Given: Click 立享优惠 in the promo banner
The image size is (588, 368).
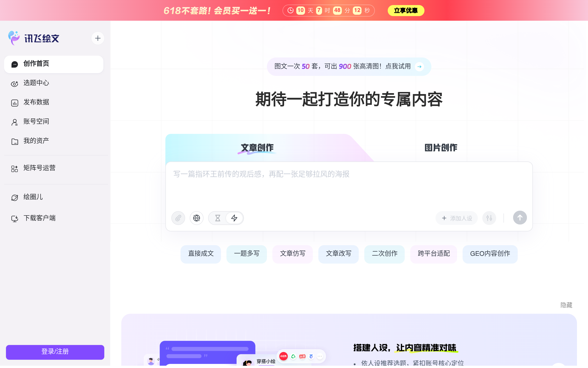Looking at the screenshot, I should [406, 11].
